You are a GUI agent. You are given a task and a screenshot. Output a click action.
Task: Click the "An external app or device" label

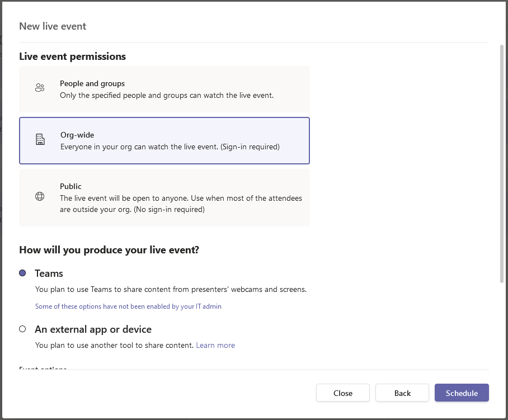93,329
